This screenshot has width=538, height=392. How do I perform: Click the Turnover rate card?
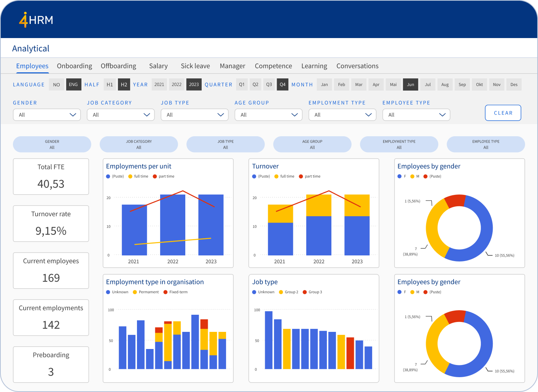click(51, 223)
